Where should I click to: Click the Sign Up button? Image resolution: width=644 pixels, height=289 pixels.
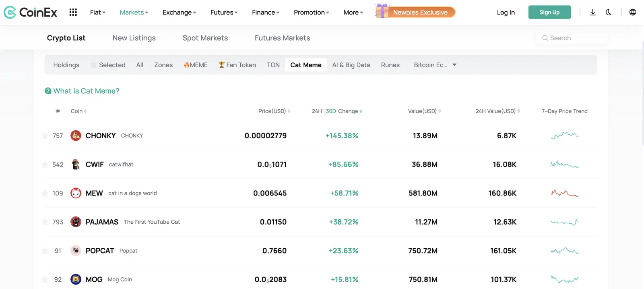click(x=549, y=12)
